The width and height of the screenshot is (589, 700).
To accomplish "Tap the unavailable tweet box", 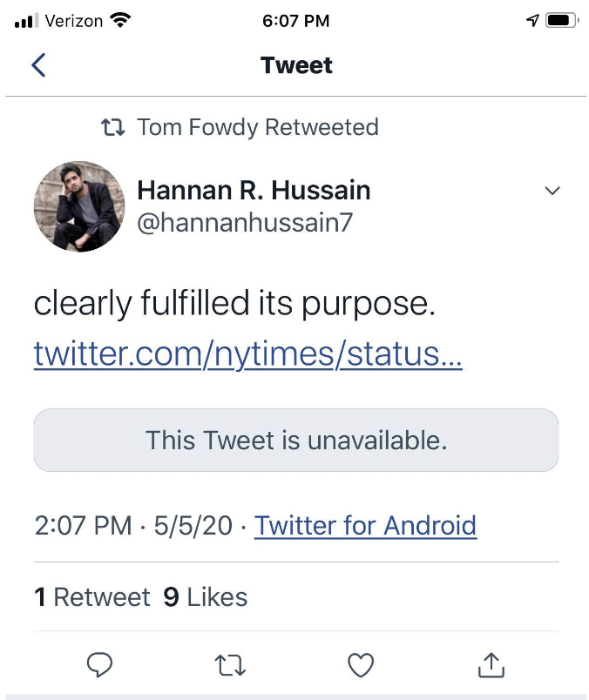I will [x=295, y=441].
